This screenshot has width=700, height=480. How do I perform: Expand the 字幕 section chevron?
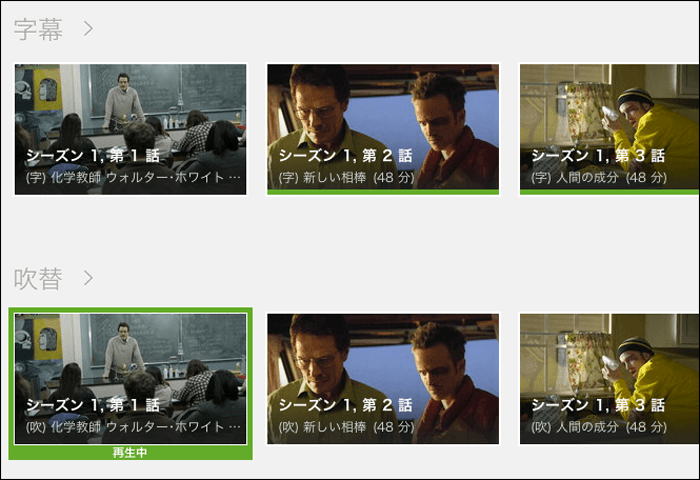pos(88,29)
